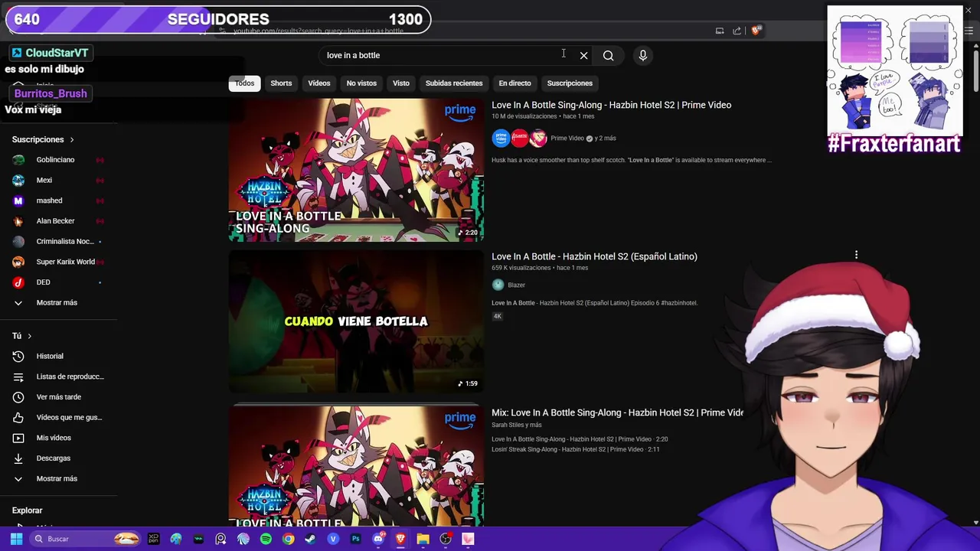
Task: Open XP-Pen app from the taskbar
Action: [x=153, y=539]
